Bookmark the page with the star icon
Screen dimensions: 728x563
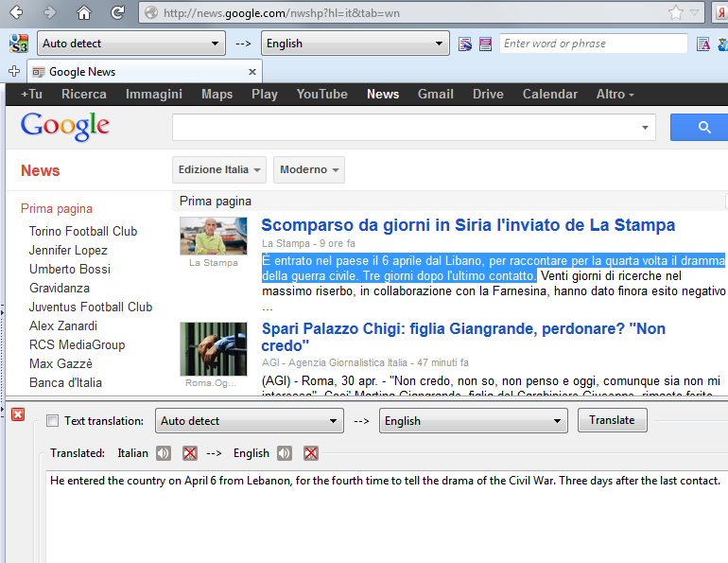pyautogui.click(x=676, y=12)
